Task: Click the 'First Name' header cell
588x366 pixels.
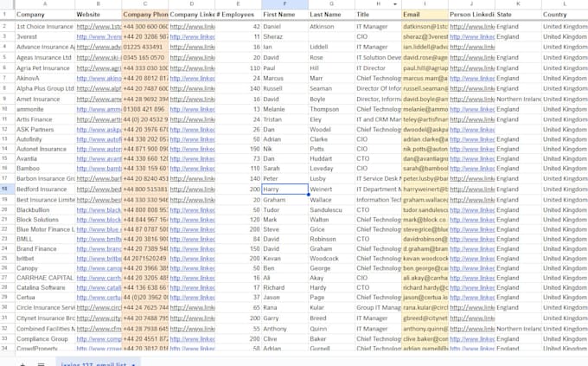Action: click(285, 15)
